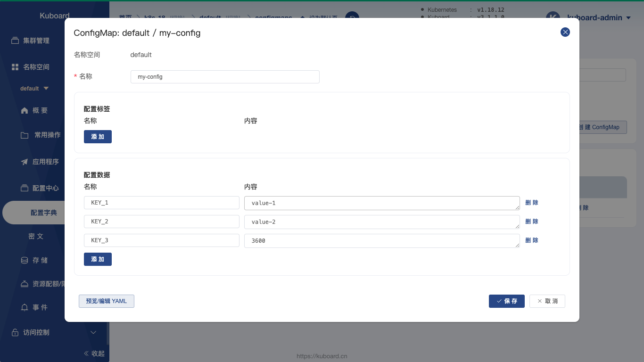Click the Kuboard logo text
644x362 pixels.
(55, 16)
